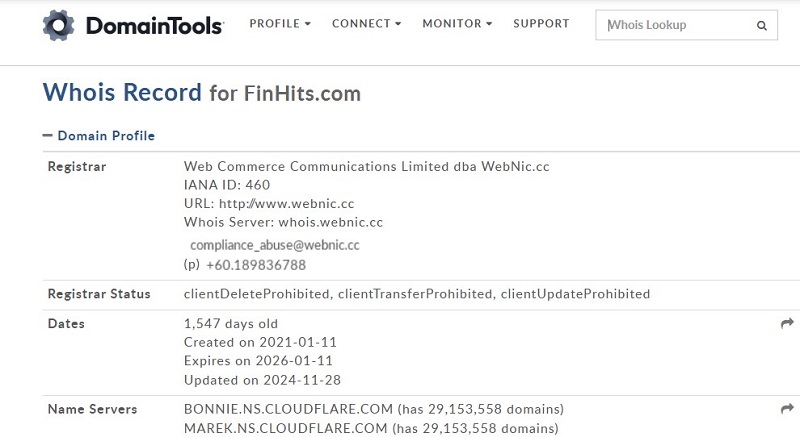800x437 pixels.
Task: Click the Whois Server whois.webnic.cc text
Action: tap(283, 222)
